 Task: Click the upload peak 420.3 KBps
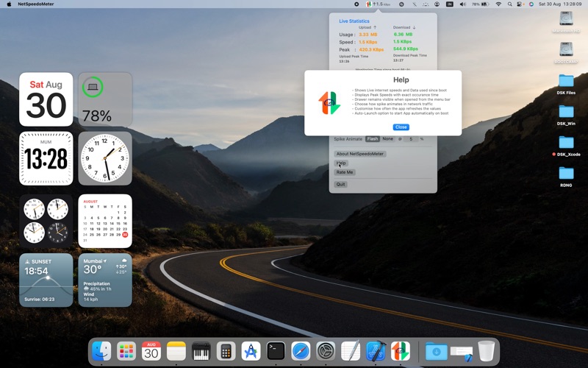[x=371, y=49]
